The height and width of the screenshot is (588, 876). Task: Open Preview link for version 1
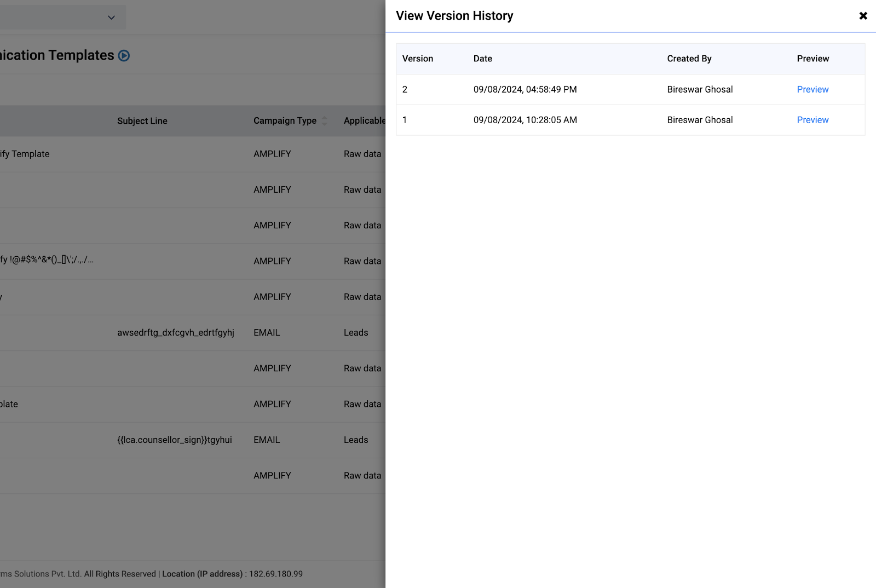[x=812, y=120]
